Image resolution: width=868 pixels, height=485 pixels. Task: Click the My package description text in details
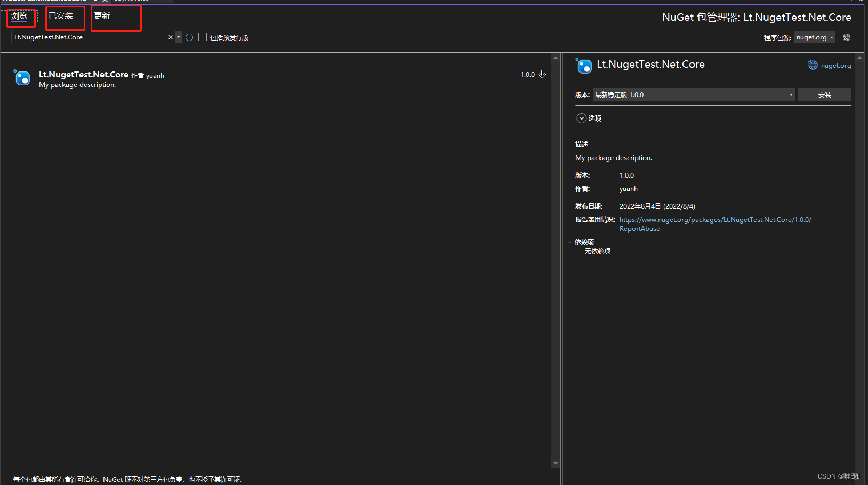(x=614, y=157)
